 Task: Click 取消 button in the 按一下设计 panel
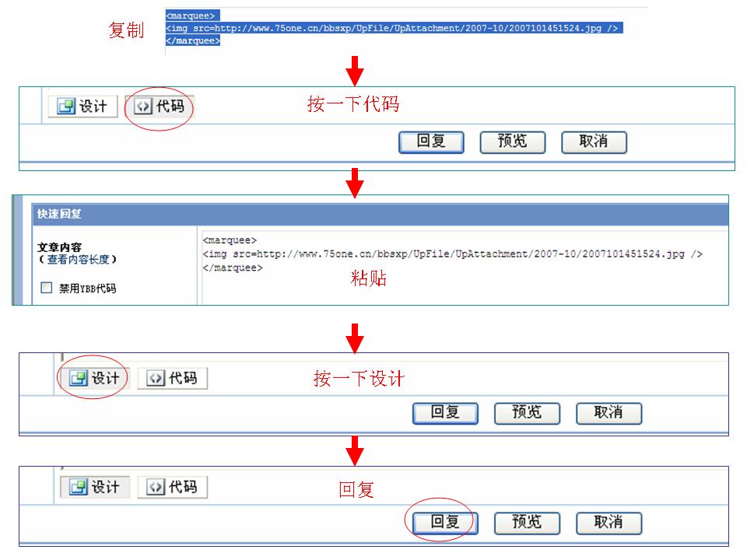(x=608, y=413)
